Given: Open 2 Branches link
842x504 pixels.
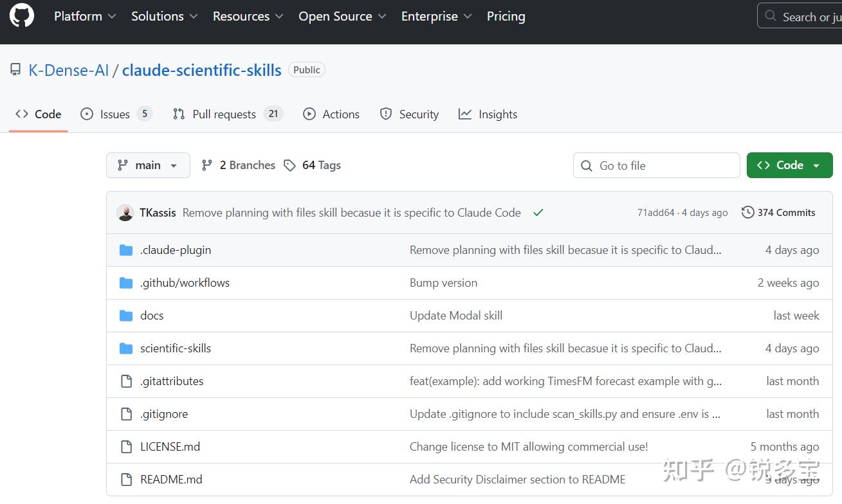Looking at the screenshot, I should point(238,165).
